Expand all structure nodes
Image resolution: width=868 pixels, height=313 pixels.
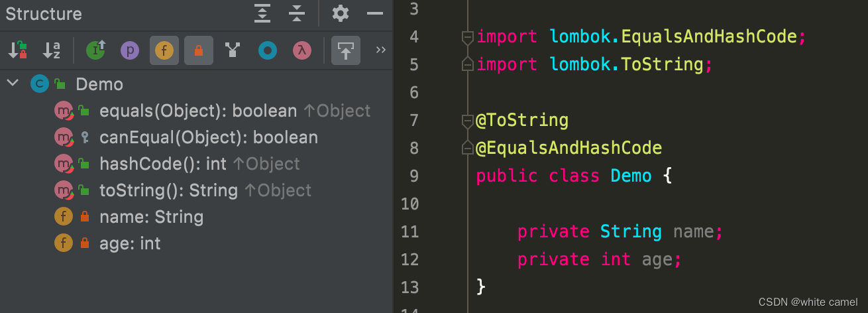262,13
